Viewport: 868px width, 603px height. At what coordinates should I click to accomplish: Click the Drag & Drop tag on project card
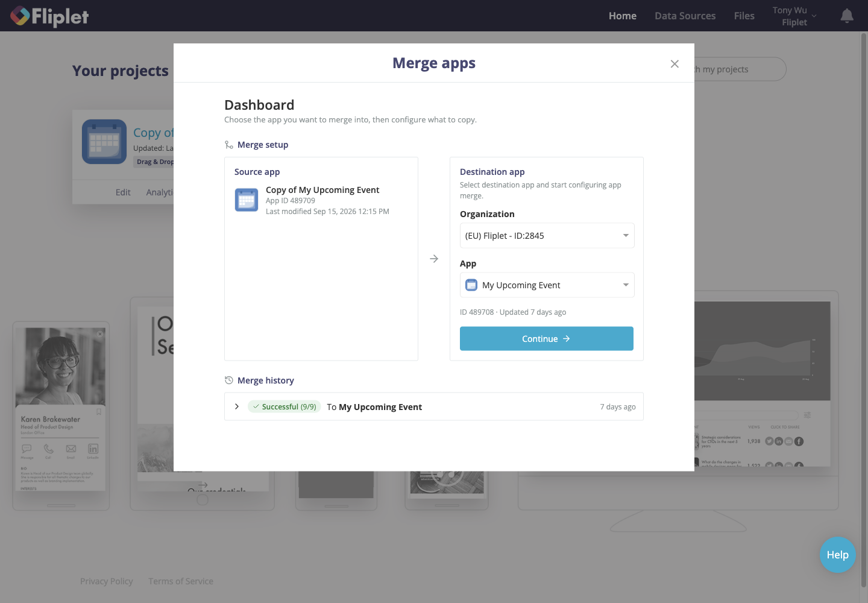pos(154,162)
